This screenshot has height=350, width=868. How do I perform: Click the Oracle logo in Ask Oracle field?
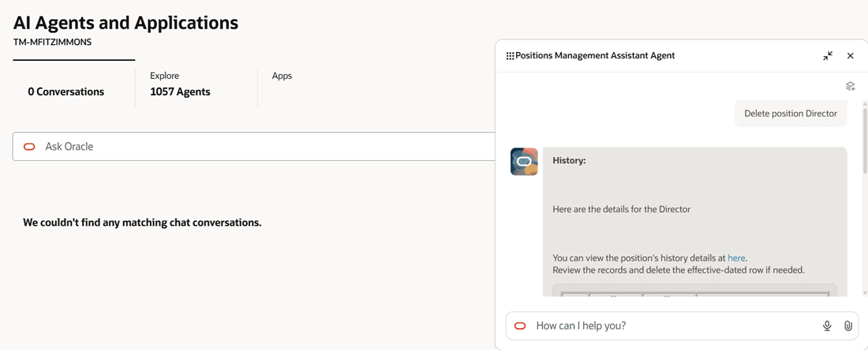[29, 147]
